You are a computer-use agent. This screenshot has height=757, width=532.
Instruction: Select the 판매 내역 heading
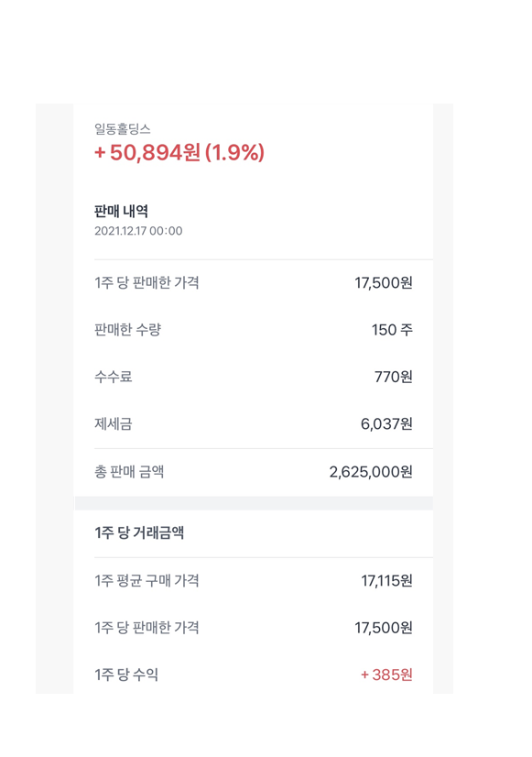point(121,211)
